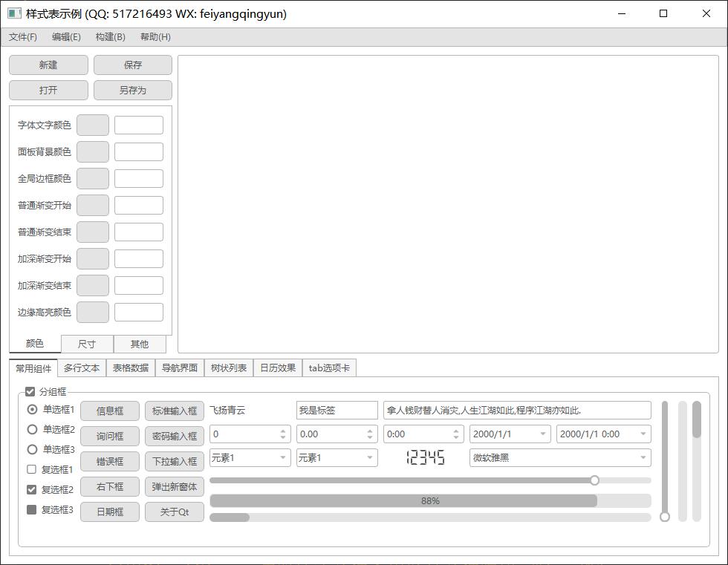Click the 新建 button

click(x=48, y=65)
